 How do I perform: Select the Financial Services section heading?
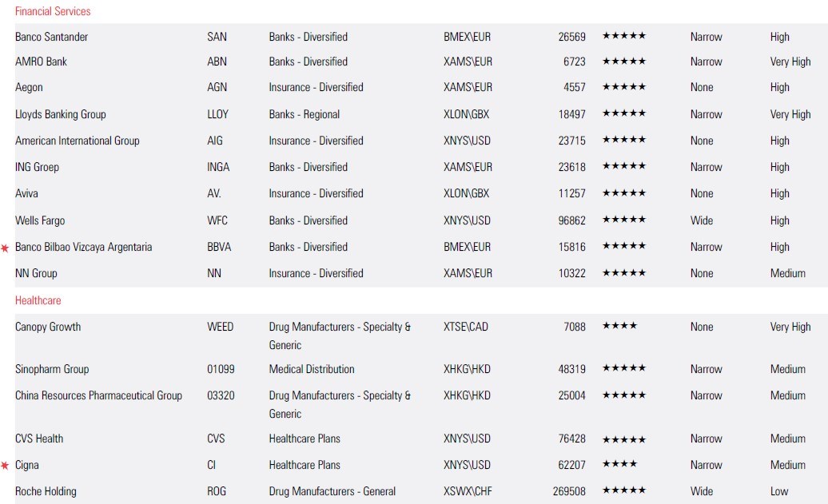point(53,11)
